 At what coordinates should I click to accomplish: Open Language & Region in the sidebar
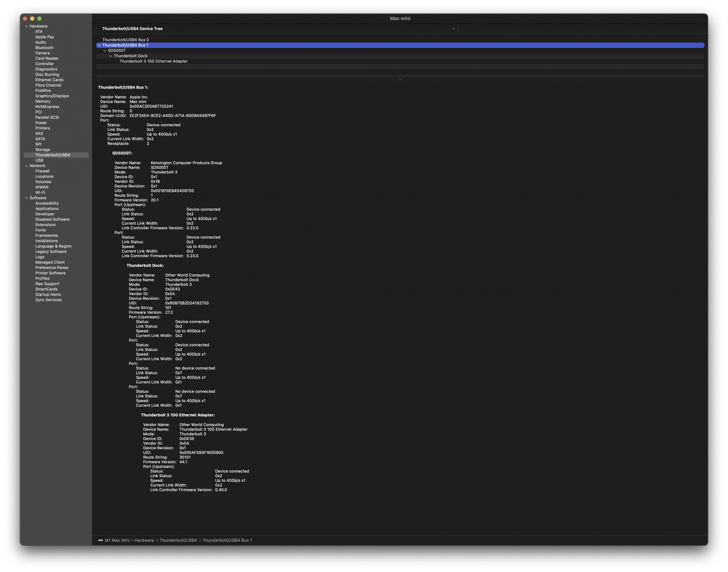coord(54,246)
